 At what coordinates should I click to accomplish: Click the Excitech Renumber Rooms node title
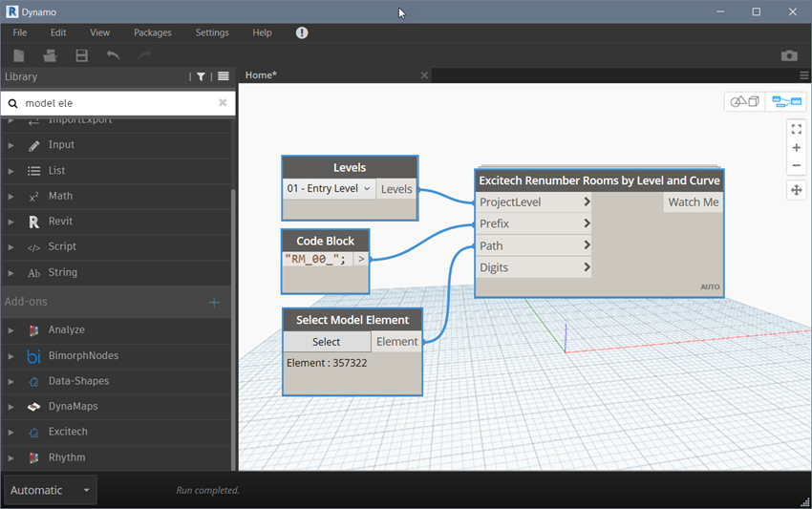(599, 180)
